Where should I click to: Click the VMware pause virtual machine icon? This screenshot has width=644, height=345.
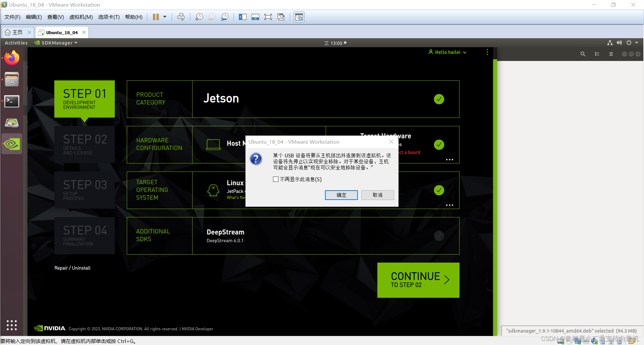click(156, 17)
